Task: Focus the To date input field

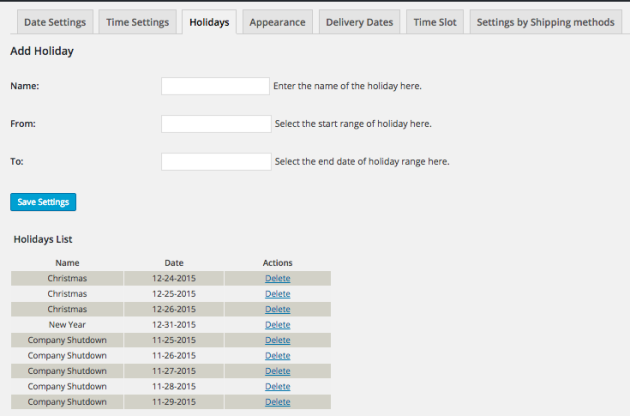Action: [216, 162]
